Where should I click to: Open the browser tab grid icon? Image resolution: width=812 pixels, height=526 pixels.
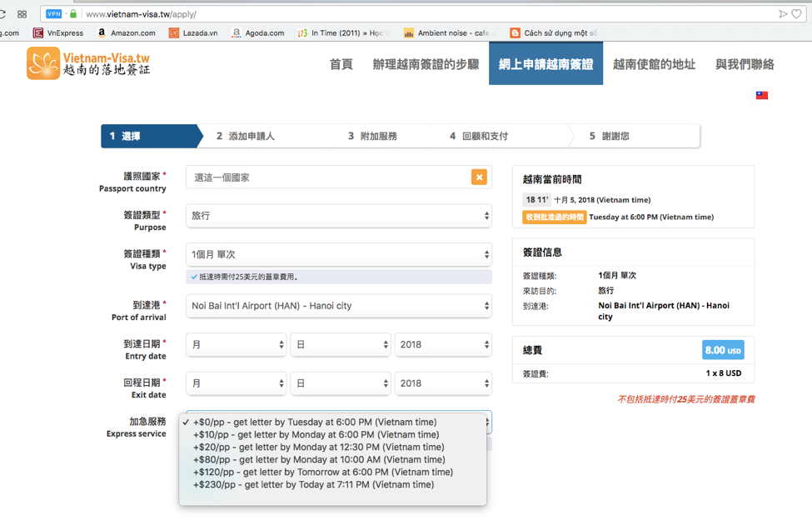22,14
